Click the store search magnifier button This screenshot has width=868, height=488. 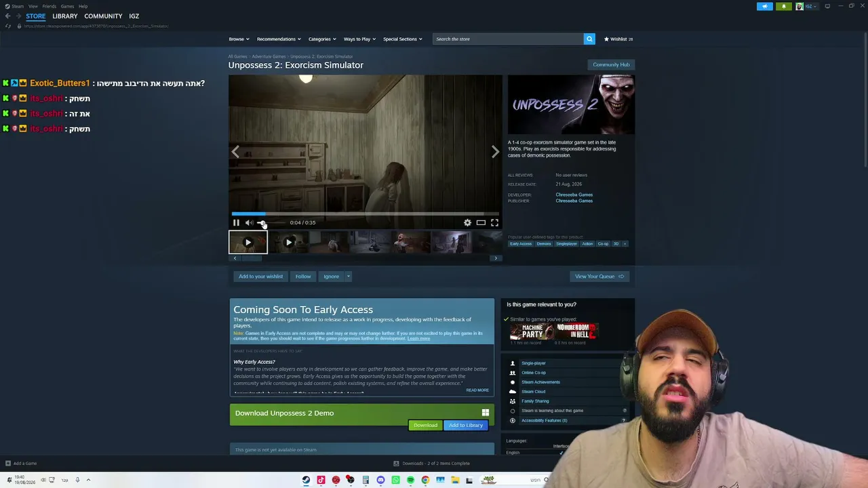point(589,39)
